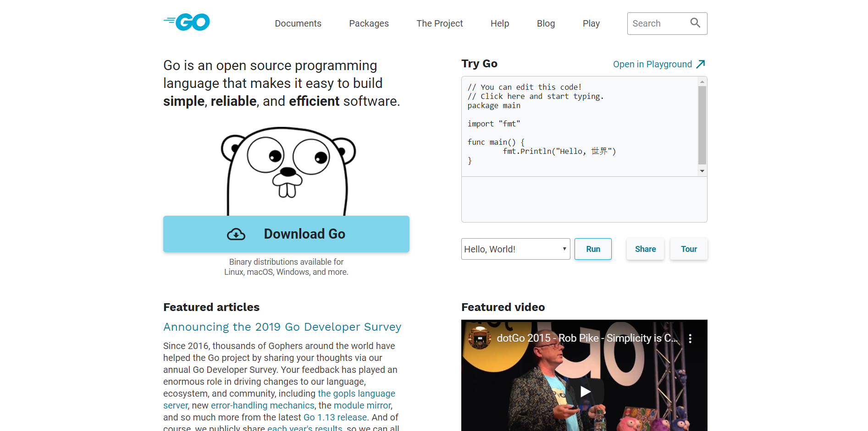Open the Documents menu item

tap(298, 23)
